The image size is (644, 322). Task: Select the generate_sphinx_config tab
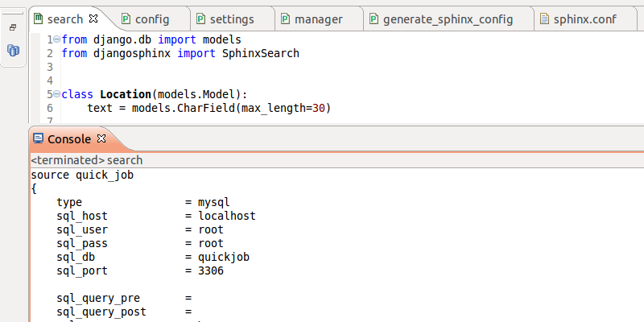pos(448,19)
